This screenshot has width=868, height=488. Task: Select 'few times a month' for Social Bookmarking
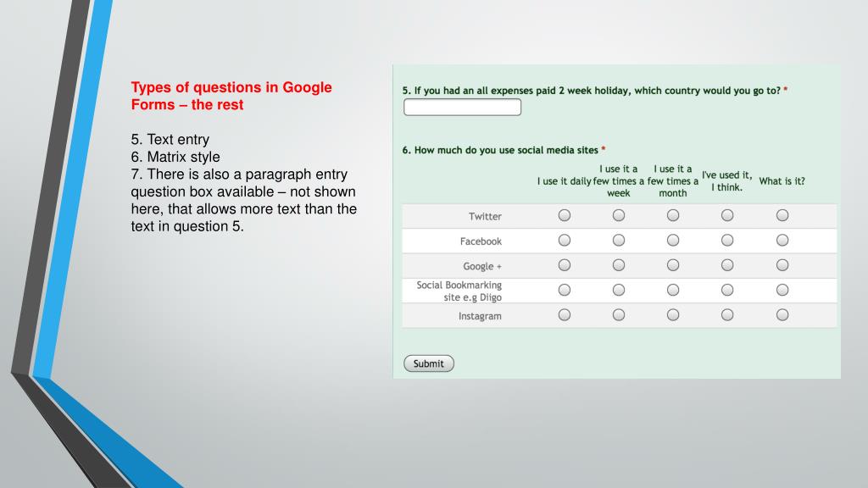(x=672, y=290)
